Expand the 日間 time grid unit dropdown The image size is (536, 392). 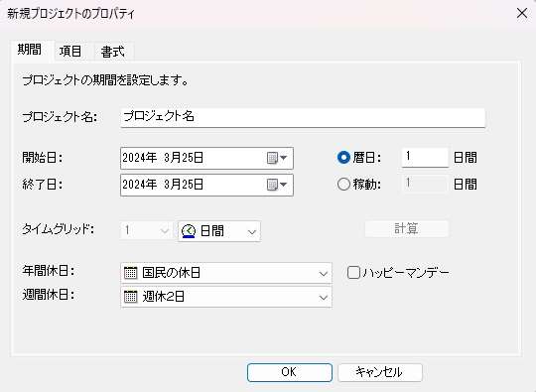(252, 231)
